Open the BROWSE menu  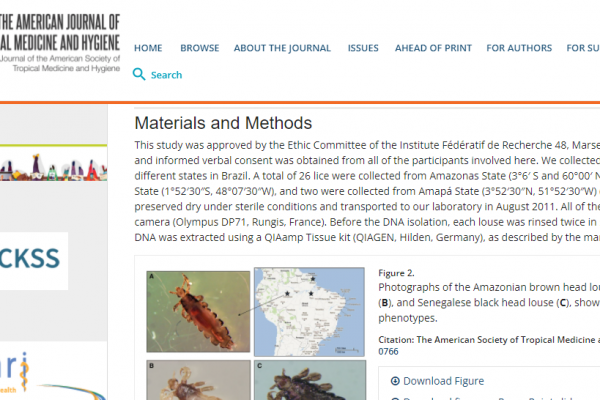(200, 48)
